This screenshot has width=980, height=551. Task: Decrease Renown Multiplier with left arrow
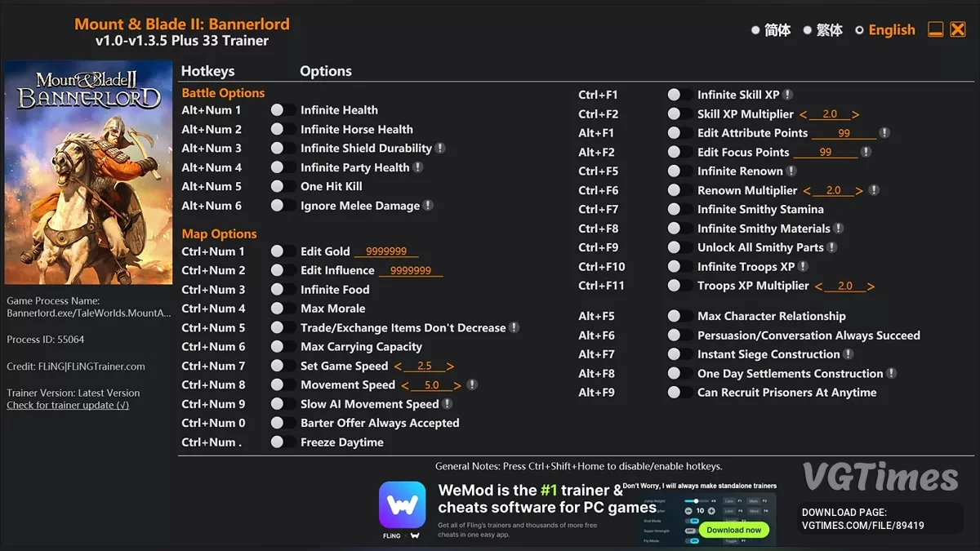point(807,191)
